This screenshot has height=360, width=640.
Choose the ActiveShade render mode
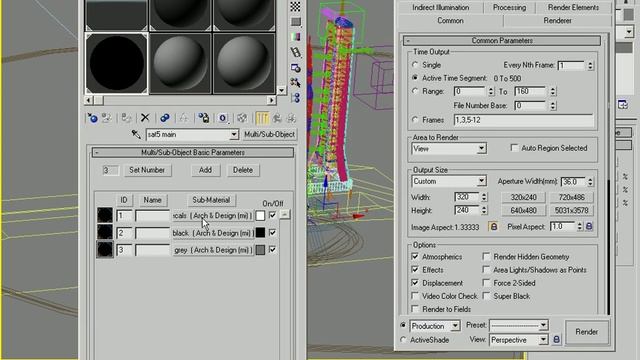pos(403,340)
